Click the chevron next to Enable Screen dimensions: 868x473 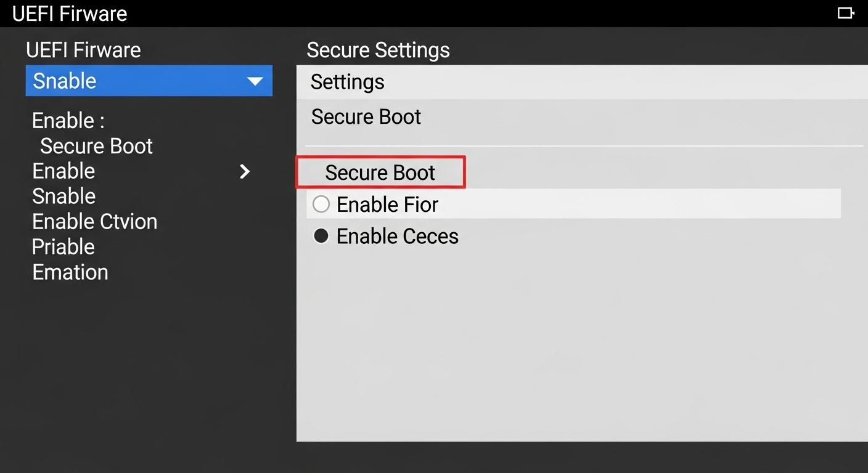(x=244, y=172)
